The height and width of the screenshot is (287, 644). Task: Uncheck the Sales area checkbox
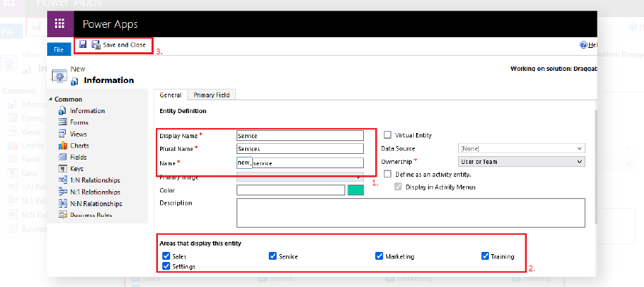coord(166,256)
